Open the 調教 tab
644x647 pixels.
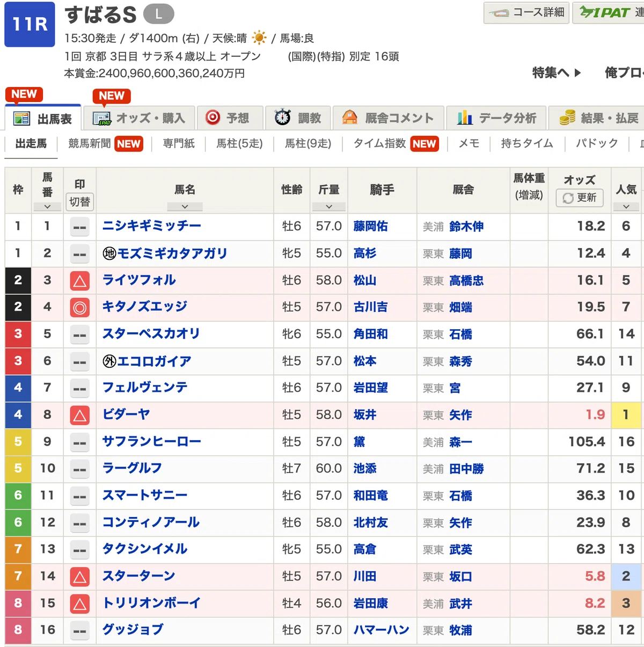tap(298, 118)
